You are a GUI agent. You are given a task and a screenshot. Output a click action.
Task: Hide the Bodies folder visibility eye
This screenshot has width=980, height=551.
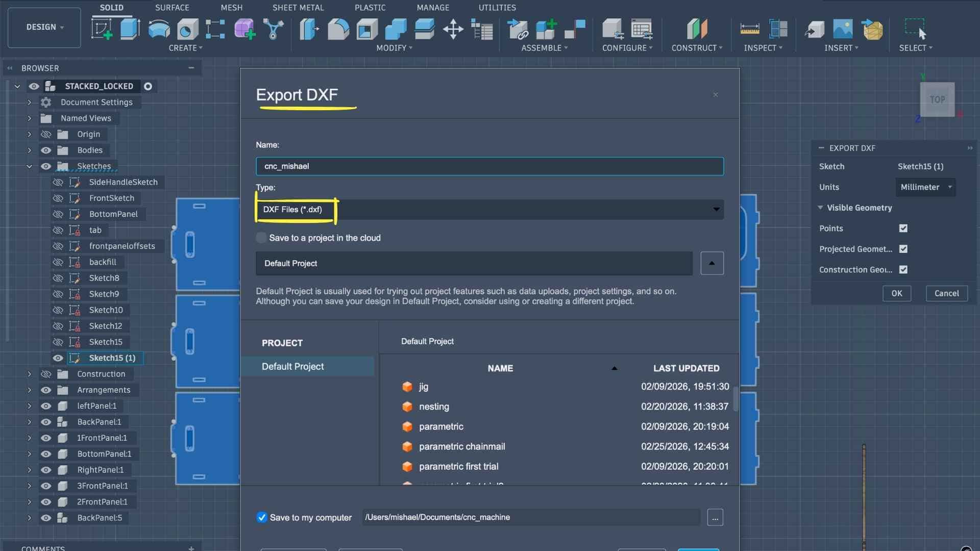coord(46,150)
